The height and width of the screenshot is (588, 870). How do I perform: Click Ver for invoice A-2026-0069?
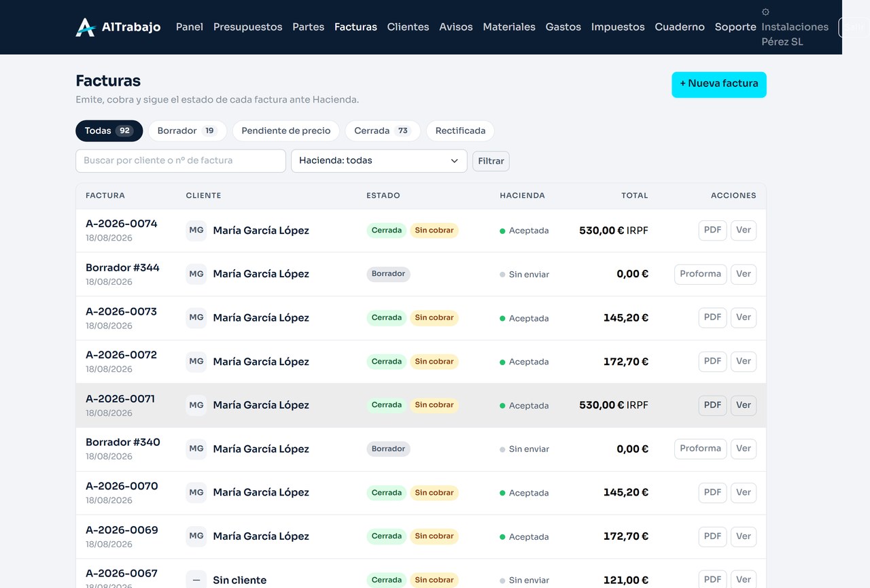(744, 536)
